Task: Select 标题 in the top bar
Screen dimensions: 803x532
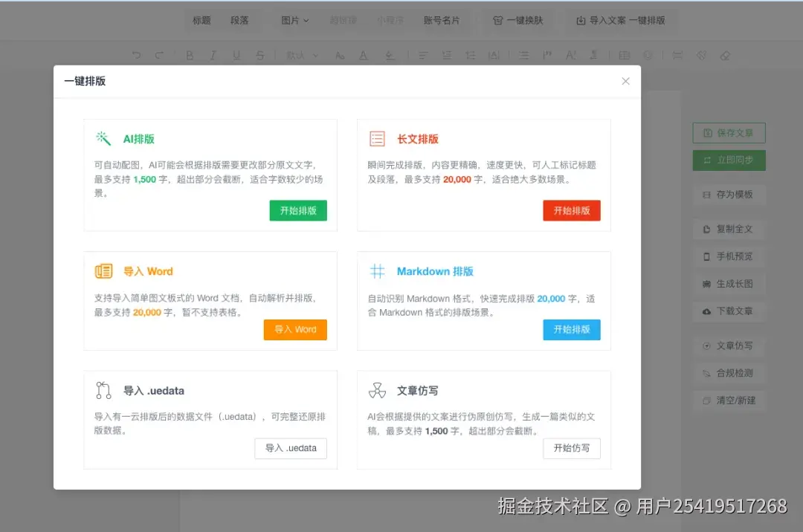Action: 201,21
